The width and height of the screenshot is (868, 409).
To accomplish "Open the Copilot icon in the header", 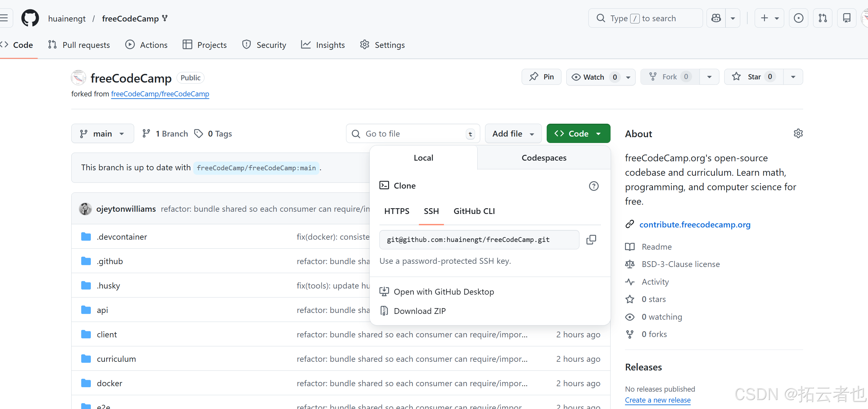I will click(716, 18).
